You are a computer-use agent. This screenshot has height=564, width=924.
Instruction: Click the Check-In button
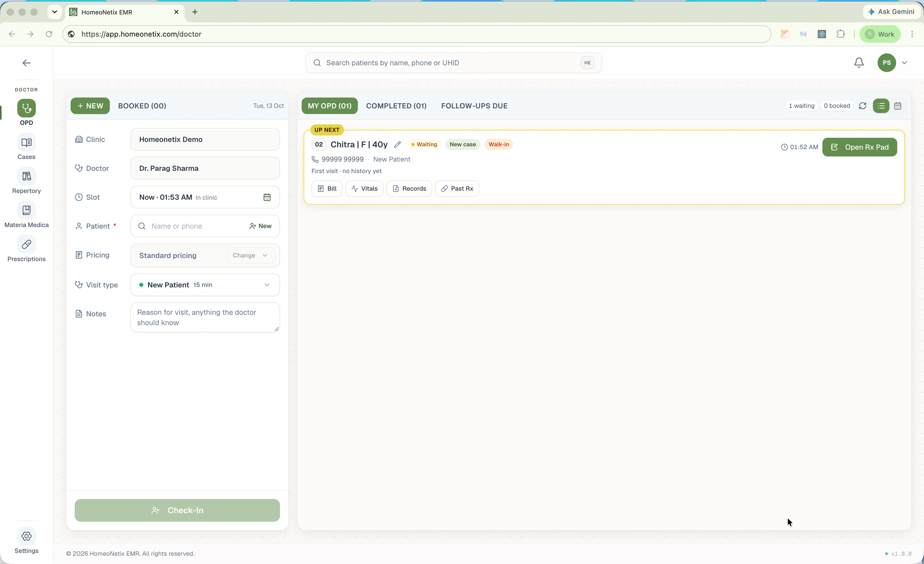click(177, 510)
